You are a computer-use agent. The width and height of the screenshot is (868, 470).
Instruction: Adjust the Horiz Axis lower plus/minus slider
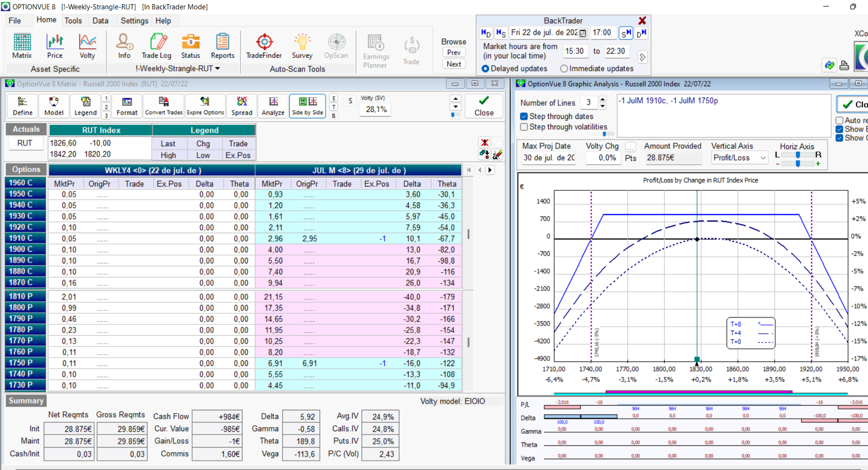[x=798, y=164]
